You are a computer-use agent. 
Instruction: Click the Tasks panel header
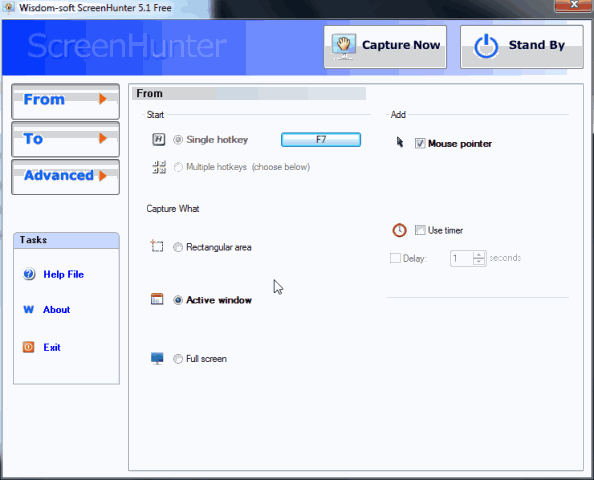(x=66, y=241)
